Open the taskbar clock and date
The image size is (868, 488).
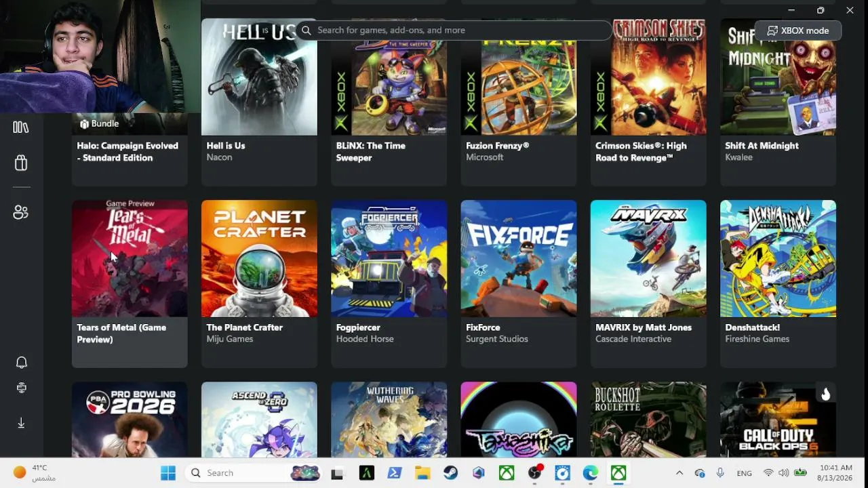click(836, 473)
